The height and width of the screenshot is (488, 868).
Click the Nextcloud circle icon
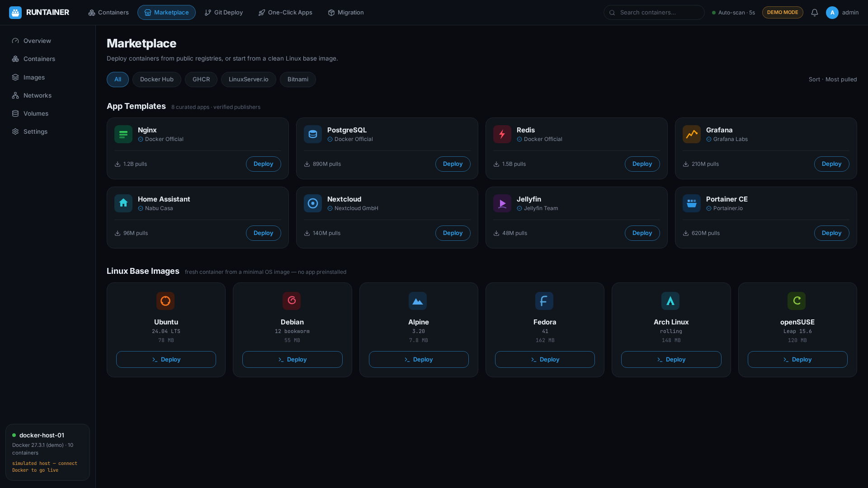[313, 203]
